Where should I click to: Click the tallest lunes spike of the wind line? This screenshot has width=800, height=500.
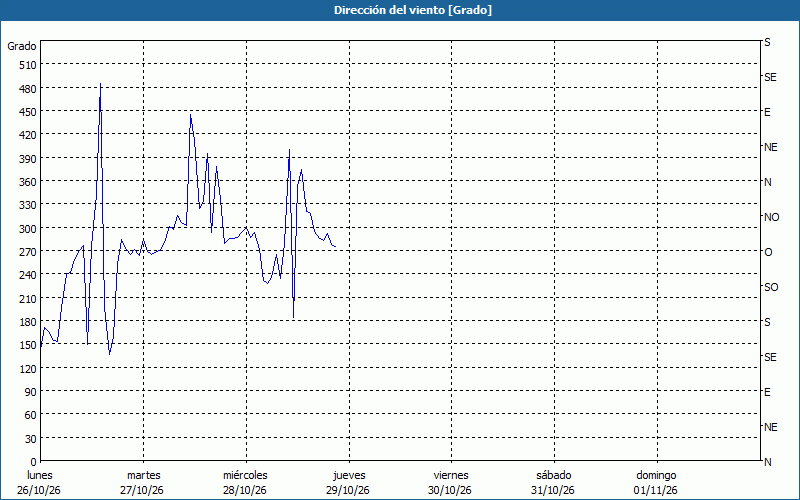101,84
